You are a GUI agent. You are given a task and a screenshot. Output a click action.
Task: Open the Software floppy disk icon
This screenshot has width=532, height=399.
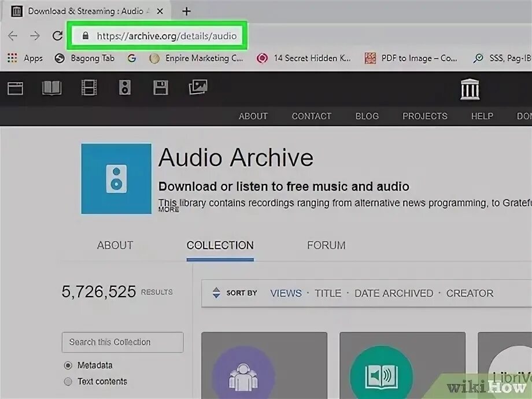point(161,87)
